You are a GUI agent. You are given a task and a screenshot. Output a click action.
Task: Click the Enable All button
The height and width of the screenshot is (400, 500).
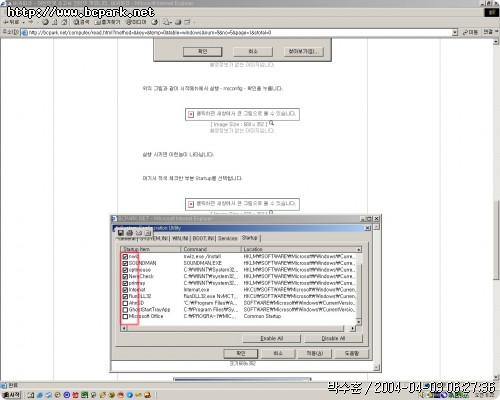(x=272, y=338)
